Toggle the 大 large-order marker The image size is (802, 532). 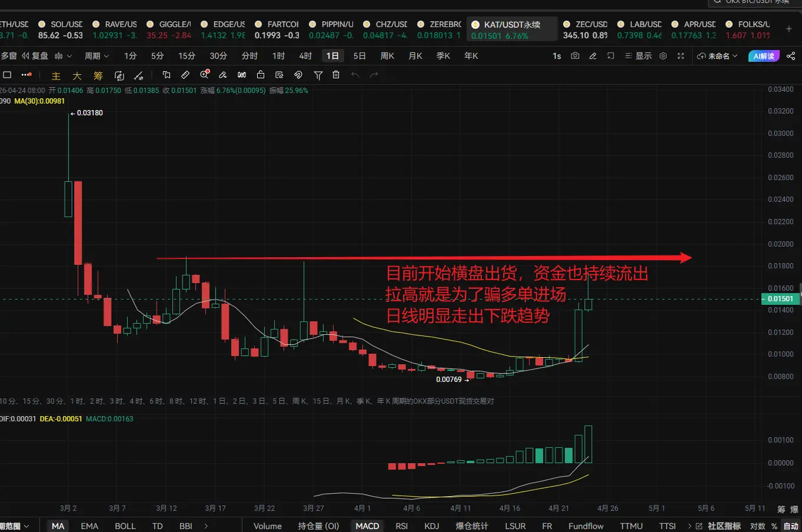point(77,75)
